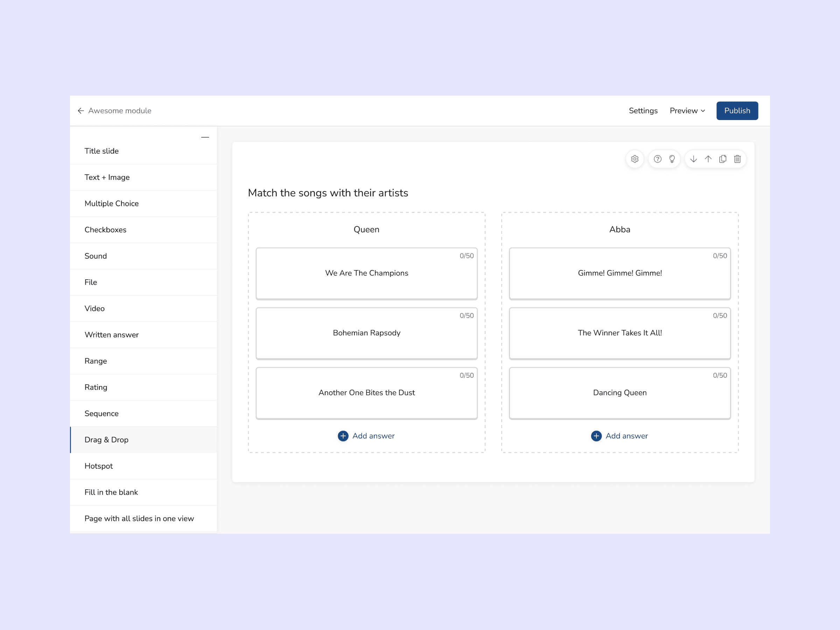Image resolution: width=840 pixels, height=630 pixels.
Task: Move slide up with arrow icon
Action: click(708, 159)
